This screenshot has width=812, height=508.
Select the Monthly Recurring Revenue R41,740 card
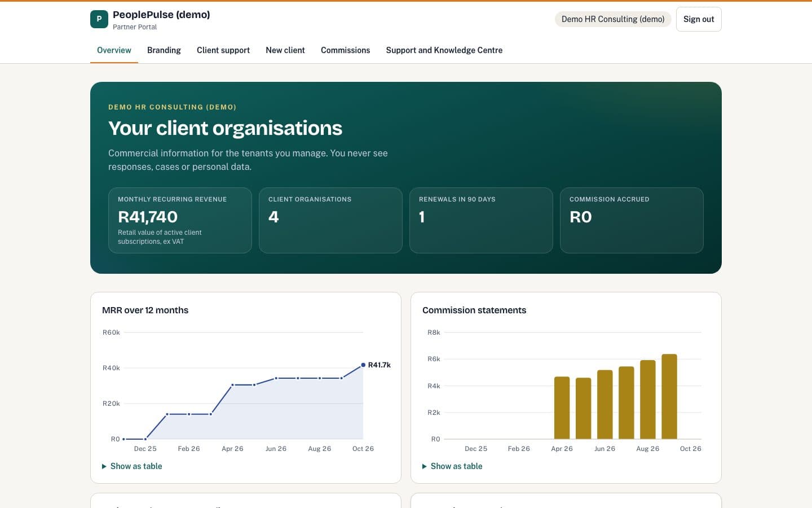180,220
